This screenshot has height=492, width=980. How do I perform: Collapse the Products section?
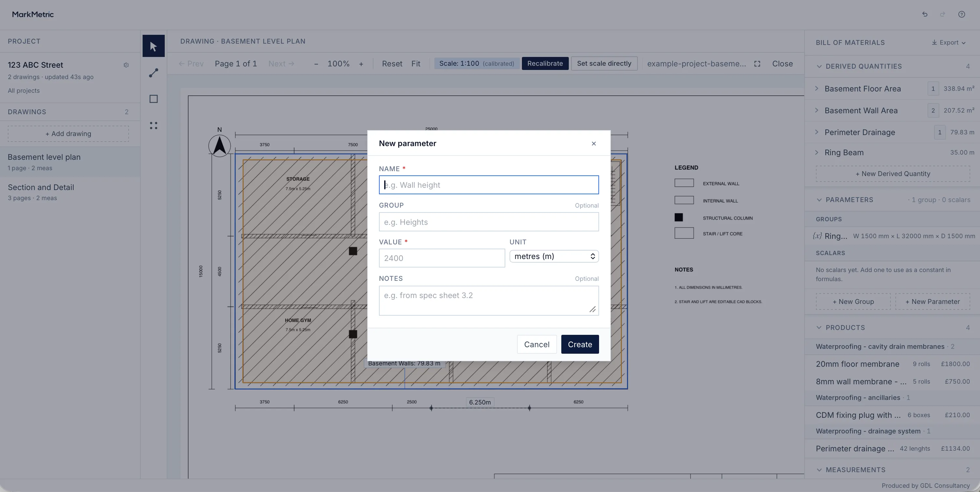[819, 328]
